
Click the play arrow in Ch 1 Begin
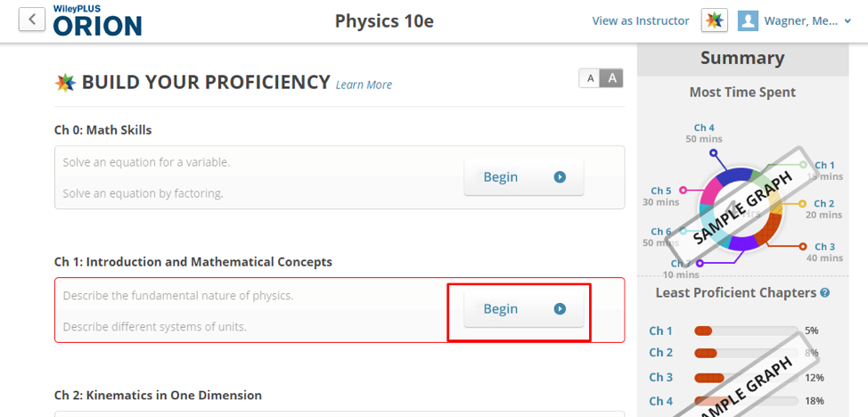pos(561,309)
